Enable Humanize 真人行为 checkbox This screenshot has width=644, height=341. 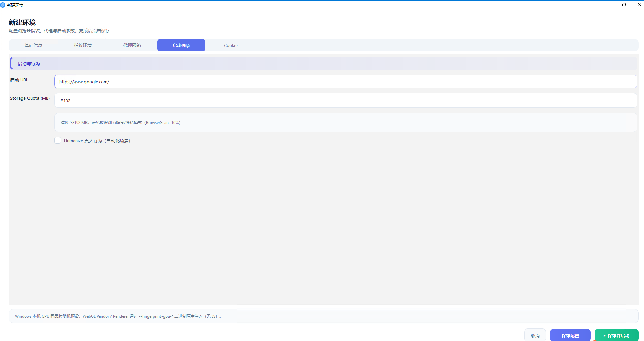pos(58,140)
